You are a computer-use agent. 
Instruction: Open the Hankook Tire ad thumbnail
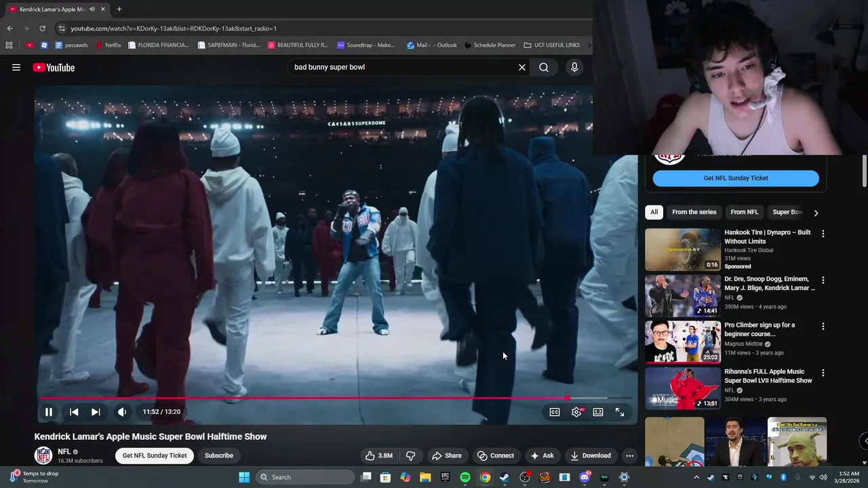click(683, 249)
